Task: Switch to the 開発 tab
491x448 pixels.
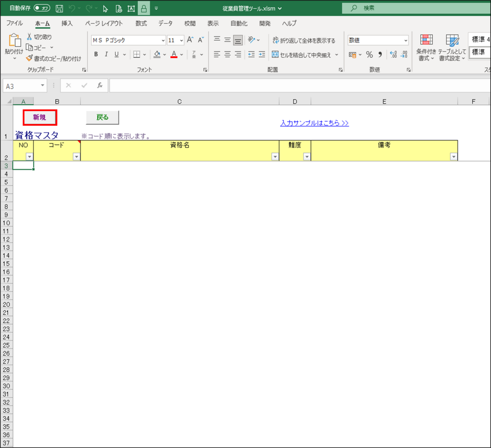Action: tap(265, 23)
